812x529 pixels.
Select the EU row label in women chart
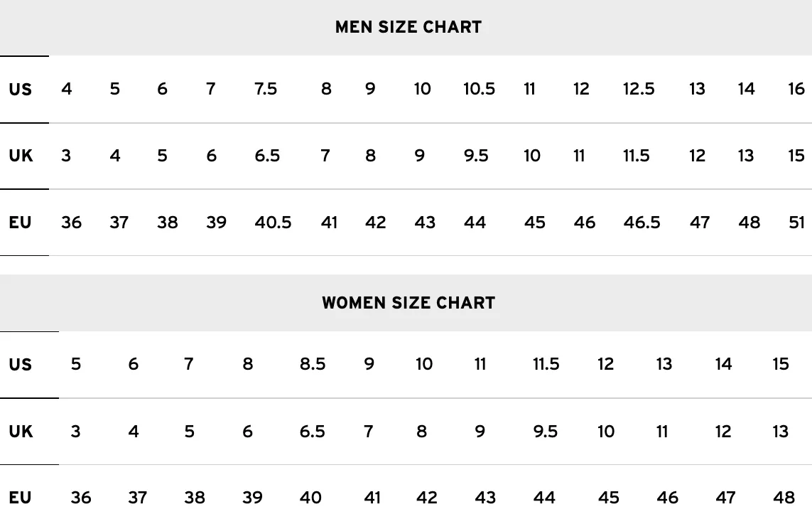pyautogui.click(x=20, y=498)
